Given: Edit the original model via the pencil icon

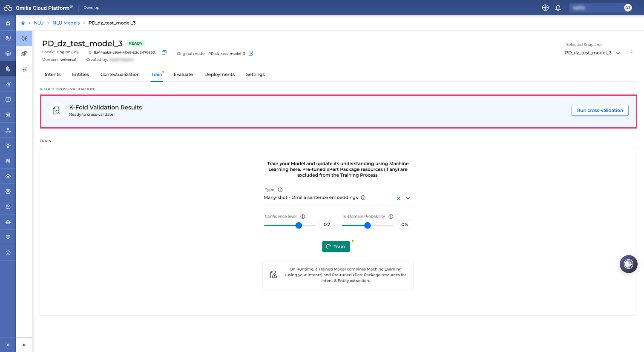Looking at the screenshot, I should pos(251,54).
